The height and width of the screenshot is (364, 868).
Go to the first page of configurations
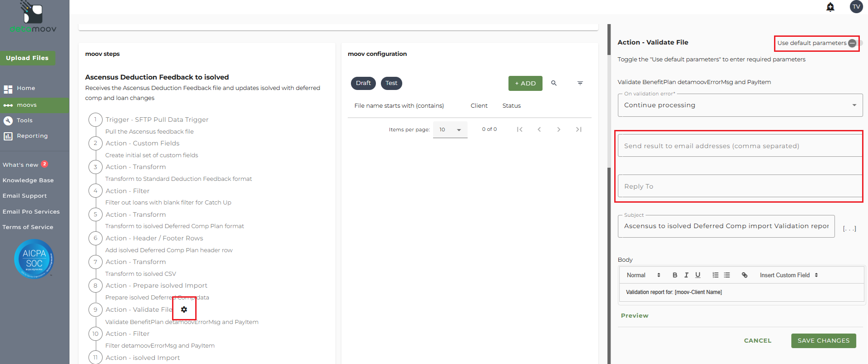[520, 130]
